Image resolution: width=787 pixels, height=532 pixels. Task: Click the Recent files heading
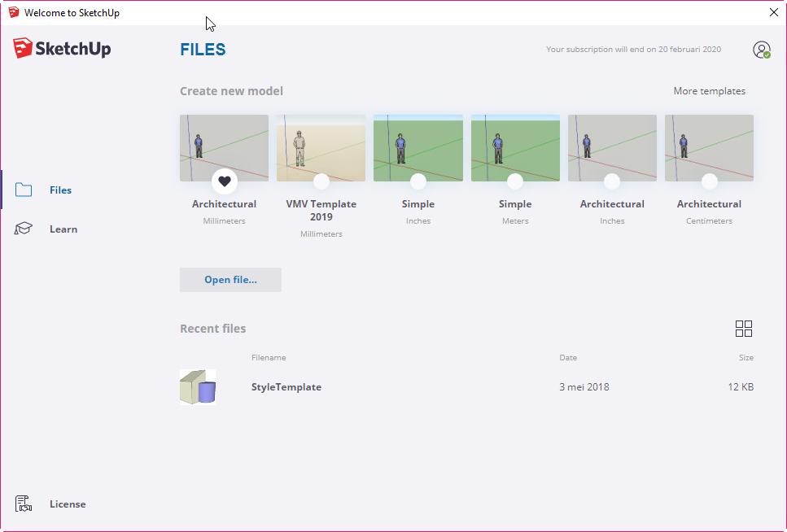tap(212, 329)
